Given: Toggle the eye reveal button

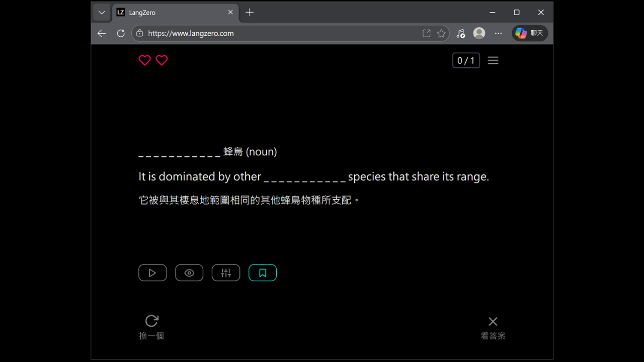Looking at the screenshot, I should [x=189, y=273].
